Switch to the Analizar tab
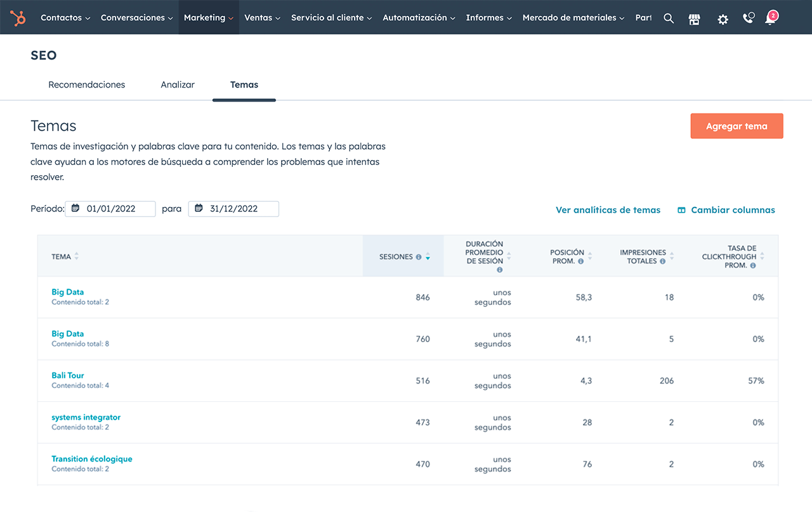Image resolution: width=812 pixels, height=516 pixels. coord(178,84)
